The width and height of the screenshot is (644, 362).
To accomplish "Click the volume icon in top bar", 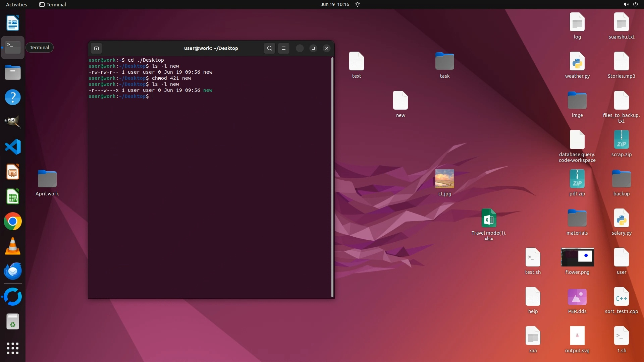I will click(x=626, y=4).
